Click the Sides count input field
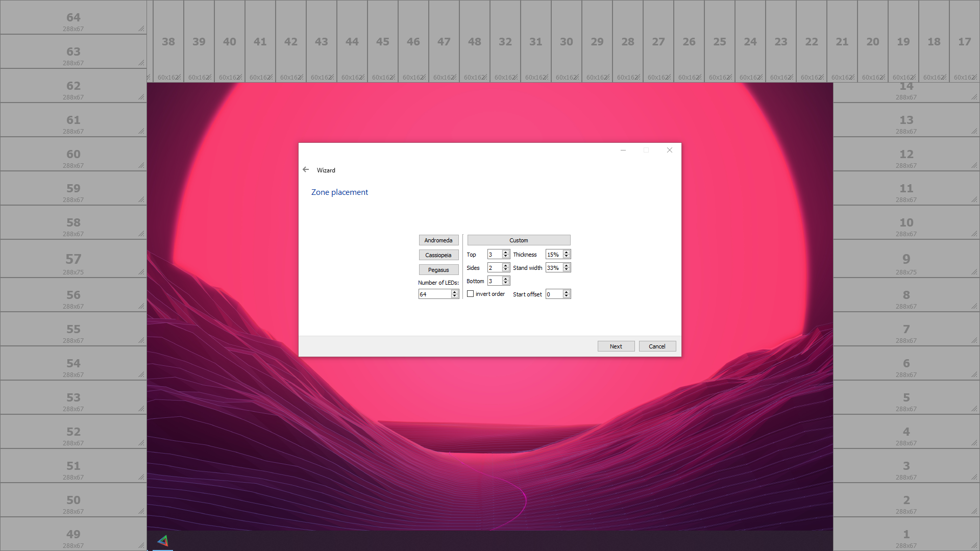The height and width of the screenshot is (551, 980). coord(495,268)
